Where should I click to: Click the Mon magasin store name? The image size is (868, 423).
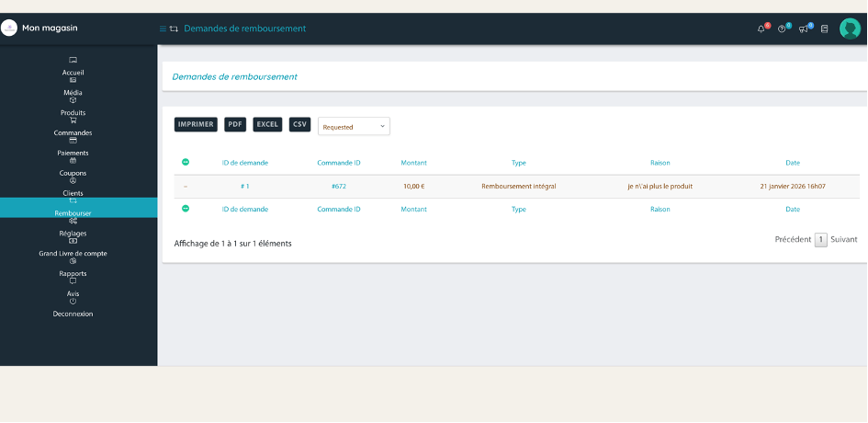pos(50,28)
